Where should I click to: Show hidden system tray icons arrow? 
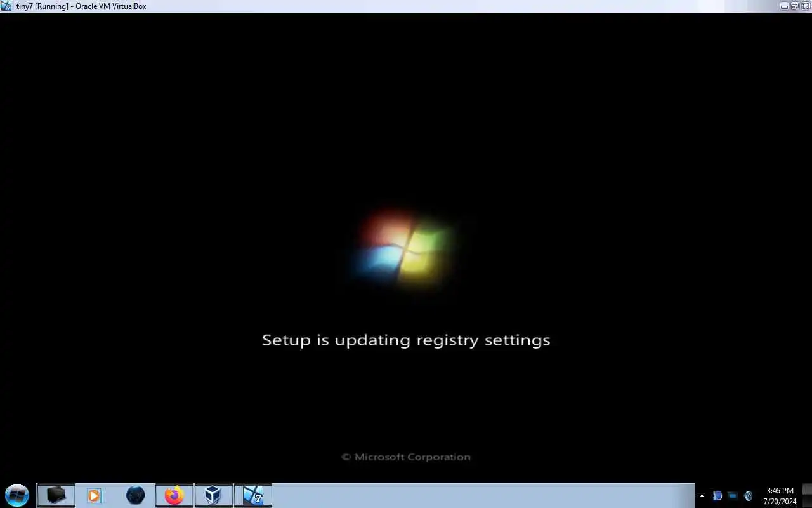coord(702,496)
